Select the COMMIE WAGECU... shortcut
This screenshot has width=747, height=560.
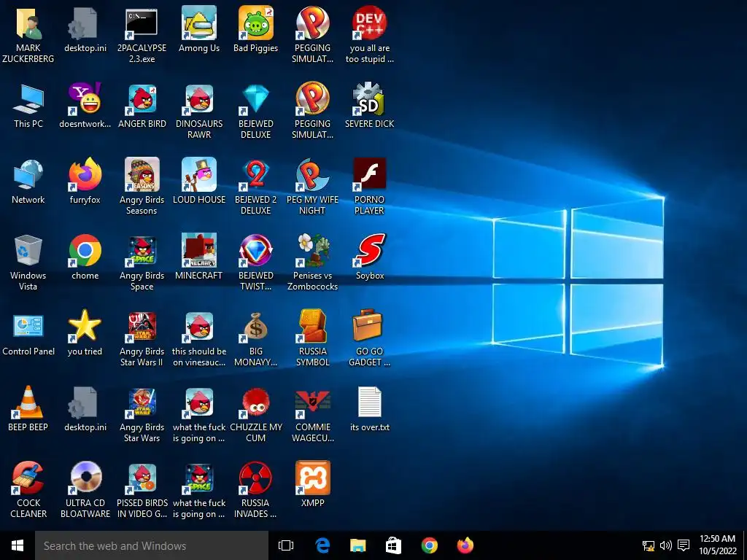[312, 402]
